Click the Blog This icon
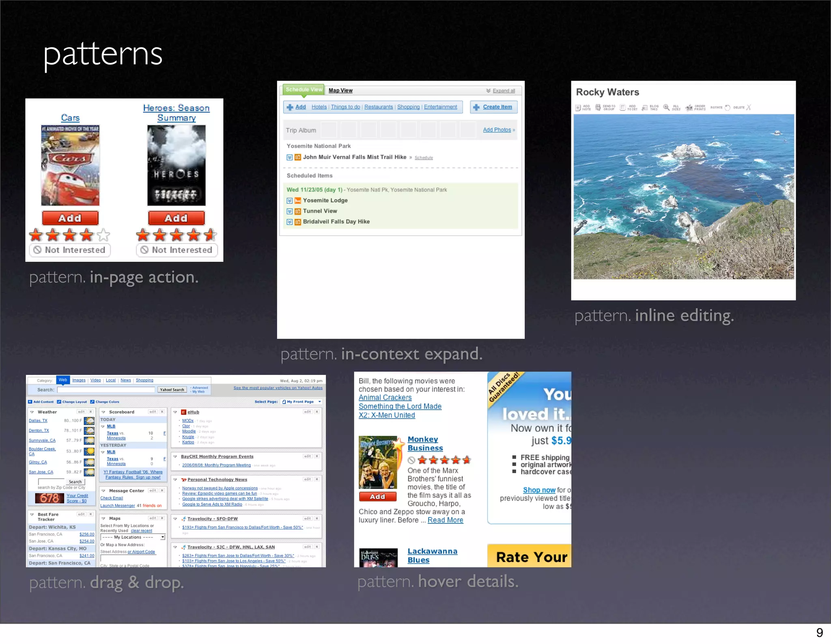Viewport: 831px width, 644px height. 645,108
